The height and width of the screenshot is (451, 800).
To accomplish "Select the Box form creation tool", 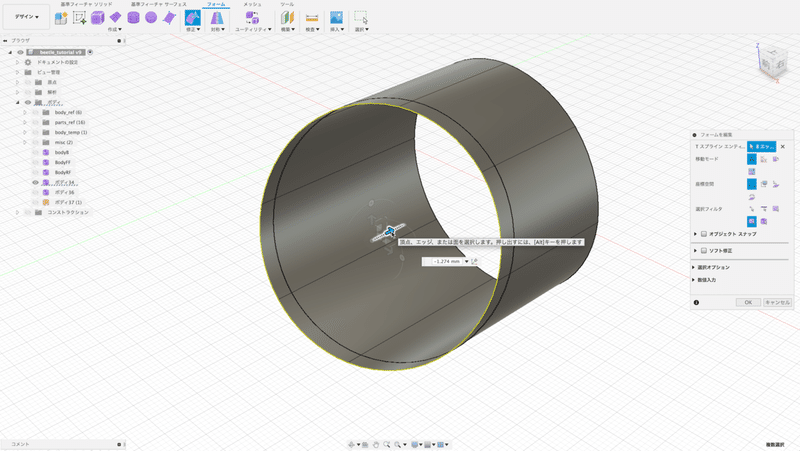I will tap(97, 18).
